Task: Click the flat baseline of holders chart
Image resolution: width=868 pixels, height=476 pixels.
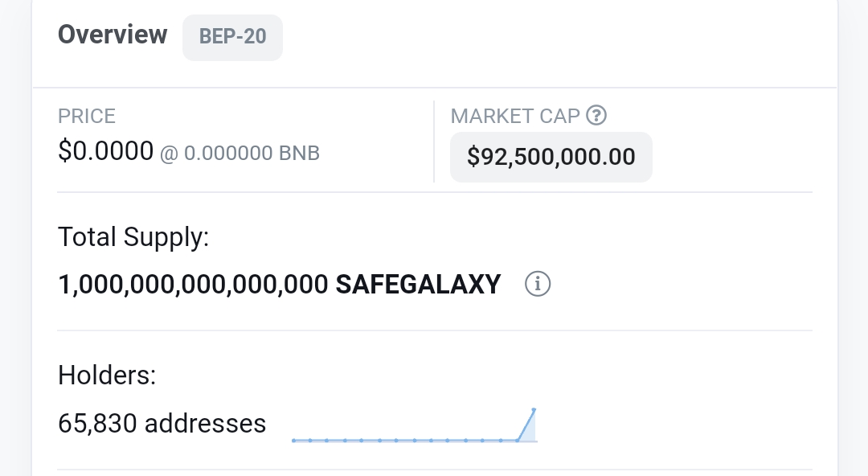Action: point(402,440)
